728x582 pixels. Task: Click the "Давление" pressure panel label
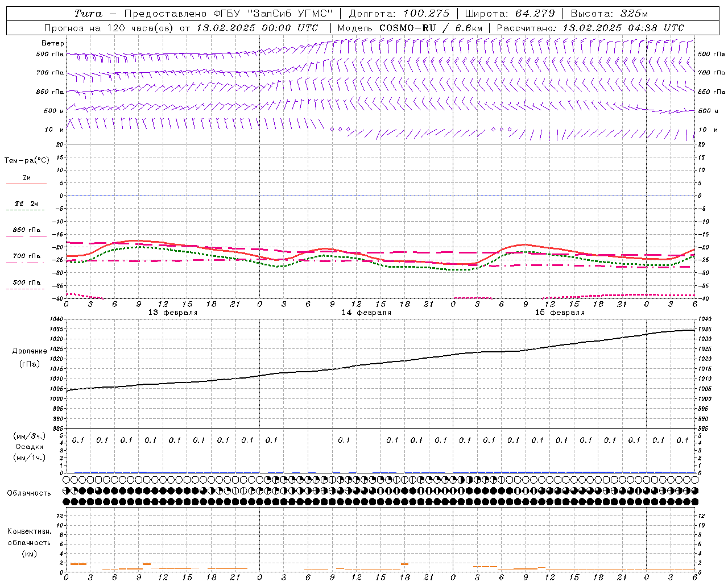pos(30,351)
